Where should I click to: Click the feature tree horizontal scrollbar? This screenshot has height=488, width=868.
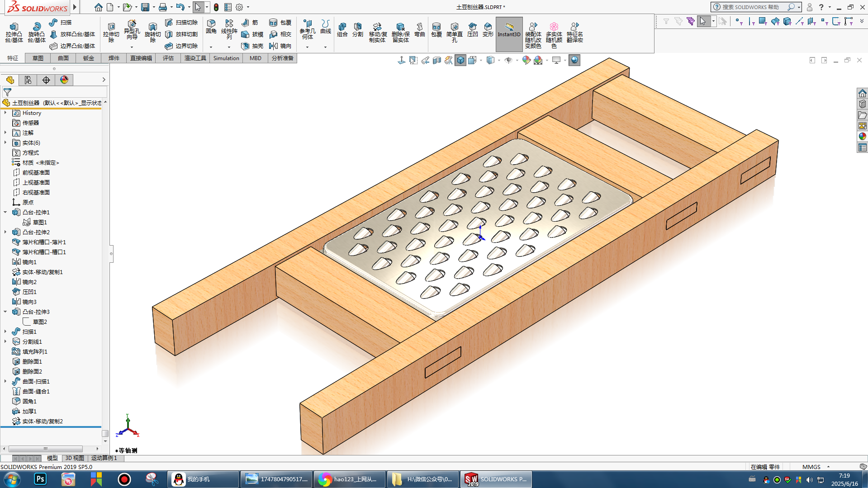click(45, 449)
